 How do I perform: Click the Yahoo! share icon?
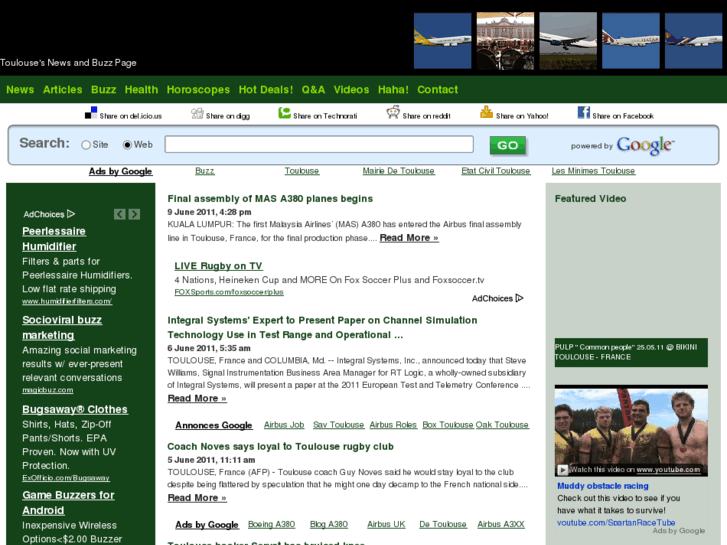(x=486, y=112)
